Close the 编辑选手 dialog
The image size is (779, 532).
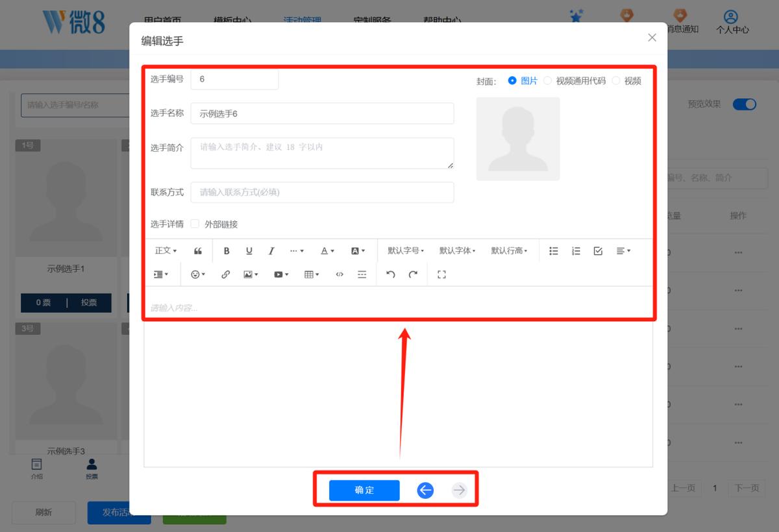click(652, 38)
